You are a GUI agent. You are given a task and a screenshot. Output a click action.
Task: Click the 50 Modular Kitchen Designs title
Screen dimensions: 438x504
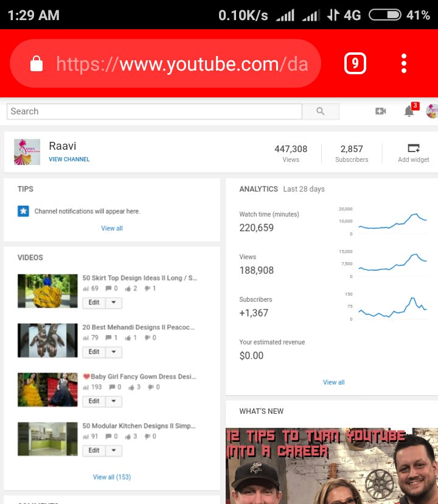pos(139,426)
